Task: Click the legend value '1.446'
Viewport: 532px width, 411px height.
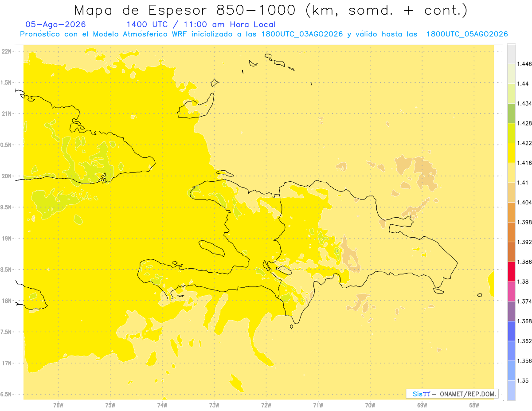Action: (524, 64)
